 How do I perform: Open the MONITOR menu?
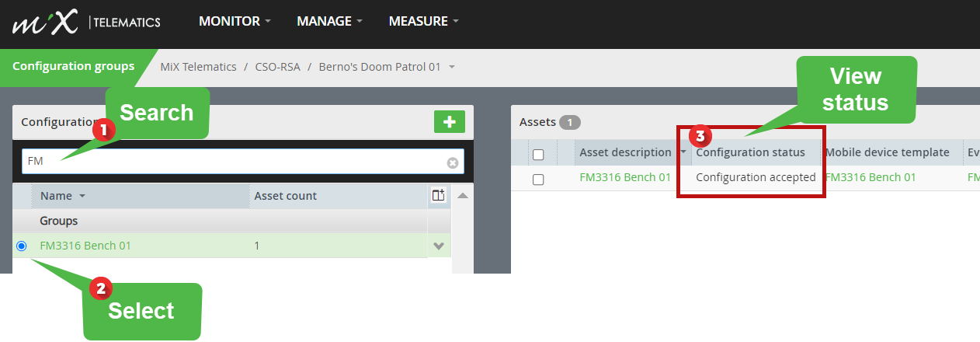[235, 21]
